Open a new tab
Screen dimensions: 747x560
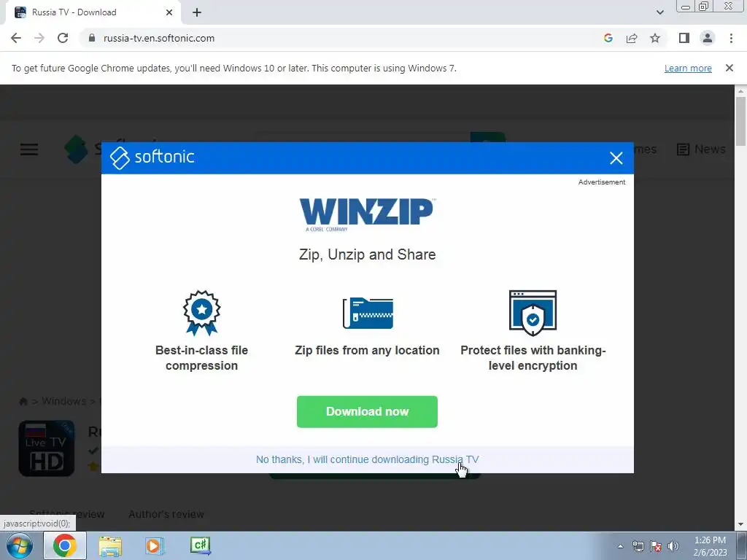197,12
